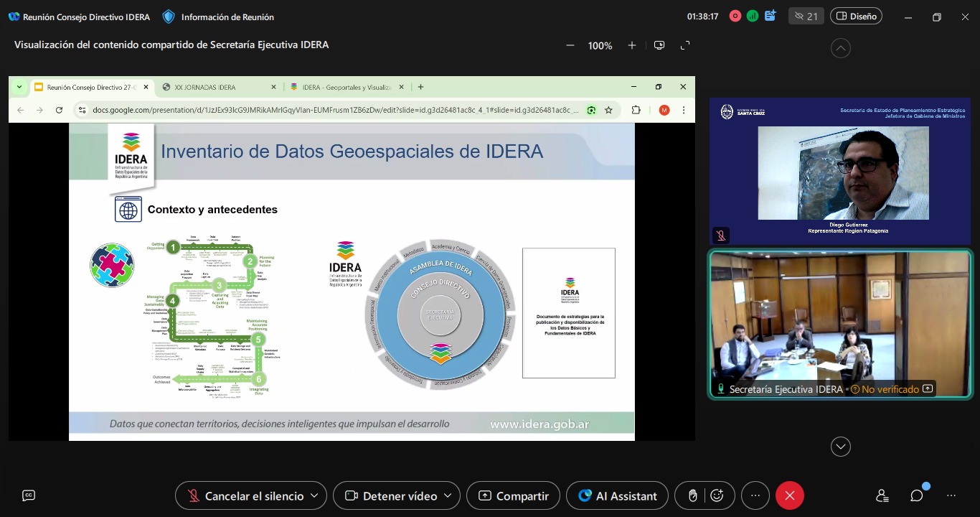Click the Compartir share button
Screen dimensions: 980x517
(x=513, y=496)
